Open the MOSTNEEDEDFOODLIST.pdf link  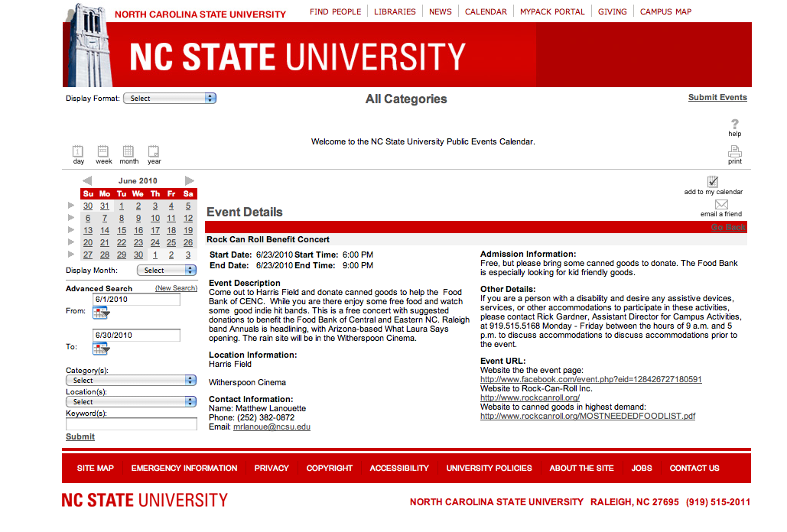(x=587, y=416)
